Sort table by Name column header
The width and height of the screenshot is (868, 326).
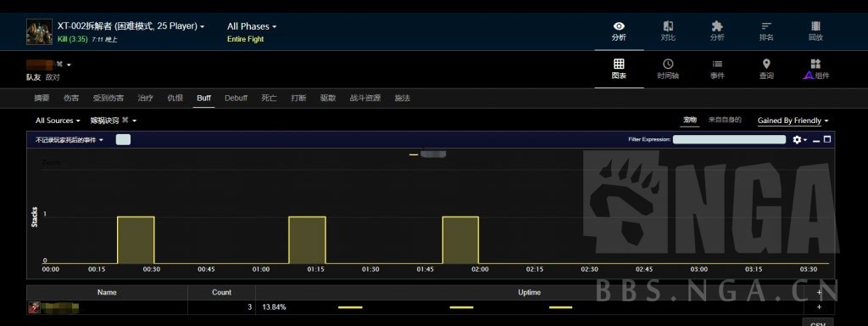107,292
